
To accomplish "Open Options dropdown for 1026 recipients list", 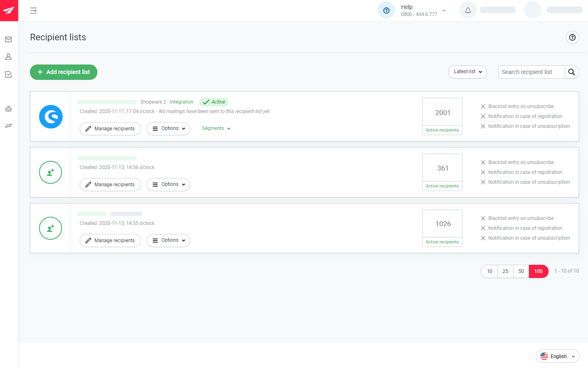I will (x=168, y=241).
